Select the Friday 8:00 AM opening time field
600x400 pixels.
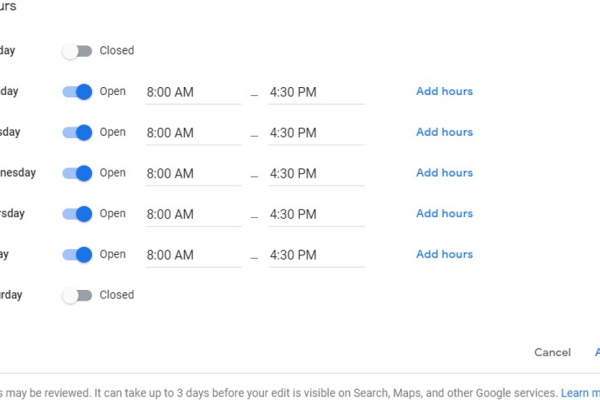coord(193,256)
